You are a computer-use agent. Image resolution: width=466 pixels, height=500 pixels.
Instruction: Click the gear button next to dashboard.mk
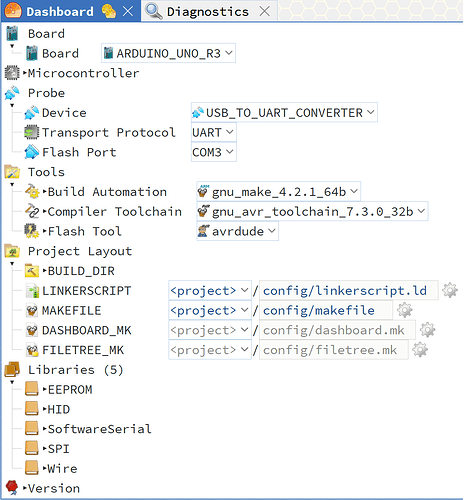[x=427, y=330]
